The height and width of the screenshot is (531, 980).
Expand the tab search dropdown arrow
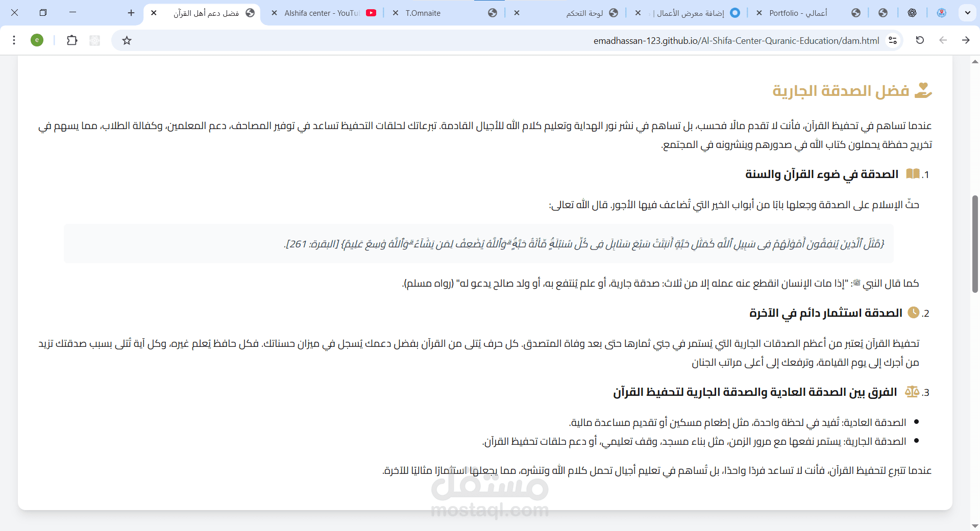tap(967, 13)
